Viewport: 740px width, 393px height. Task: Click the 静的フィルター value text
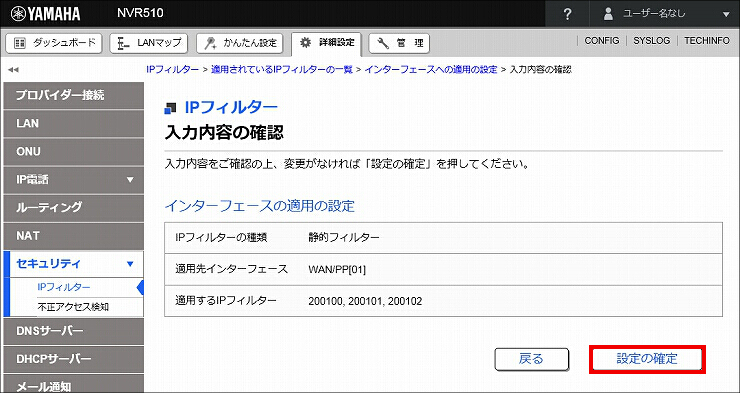tap(344, 238)
